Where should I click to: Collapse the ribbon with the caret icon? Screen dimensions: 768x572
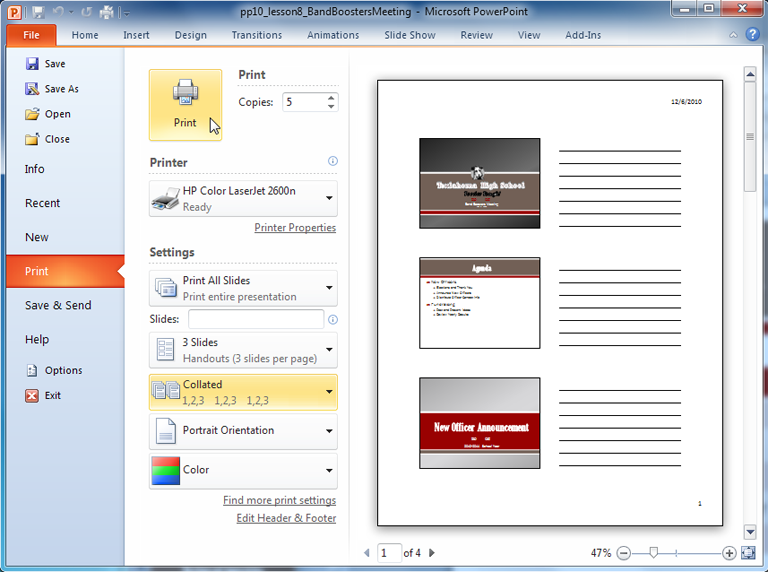tap(732, 35)
